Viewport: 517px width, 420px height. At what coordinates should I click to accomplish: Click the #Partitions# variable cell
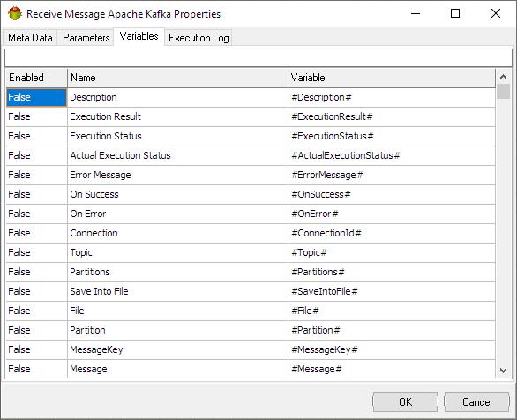[392, 273]
